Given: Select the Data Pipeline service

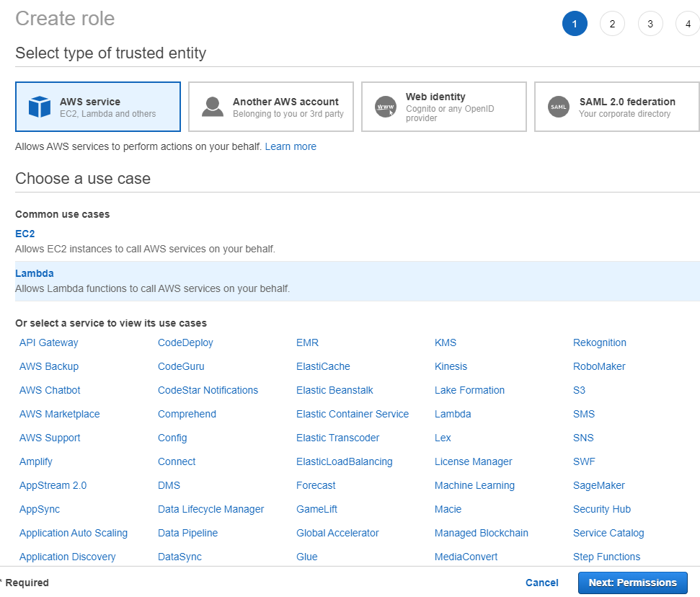Looking at the screenshot, I should pyautogui.click(x=188, y=533).
